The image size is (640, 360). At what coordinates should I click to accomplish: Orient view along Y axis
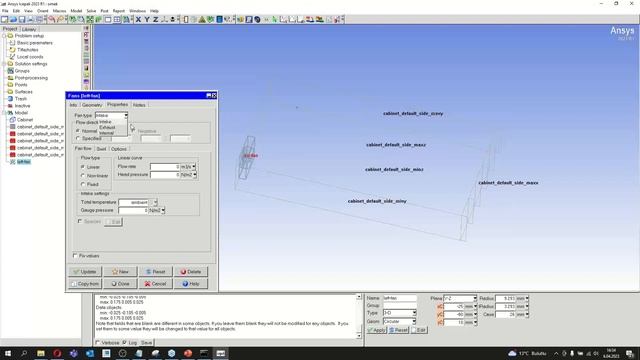coord(147,19)
